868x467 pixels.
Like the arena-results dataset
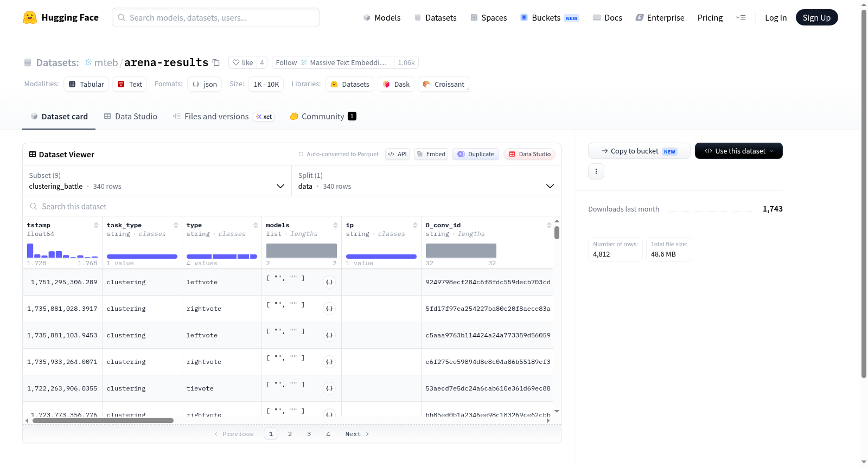[242, 62]
